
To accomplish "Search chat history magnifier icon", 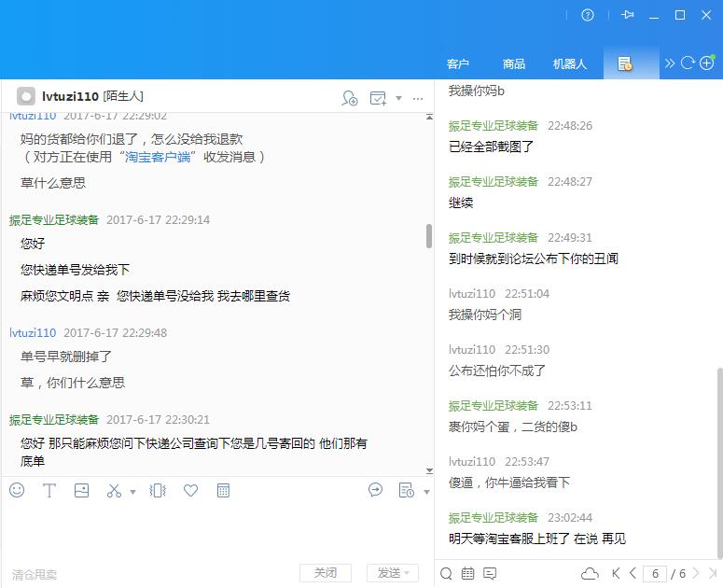I will 446,573.
